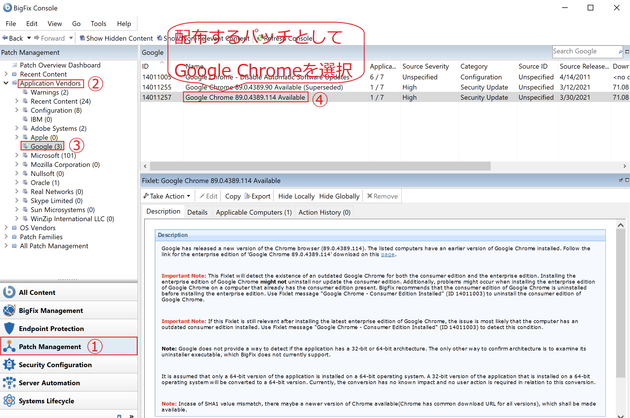Select IBM (0) tree item

tap(41, 119)
